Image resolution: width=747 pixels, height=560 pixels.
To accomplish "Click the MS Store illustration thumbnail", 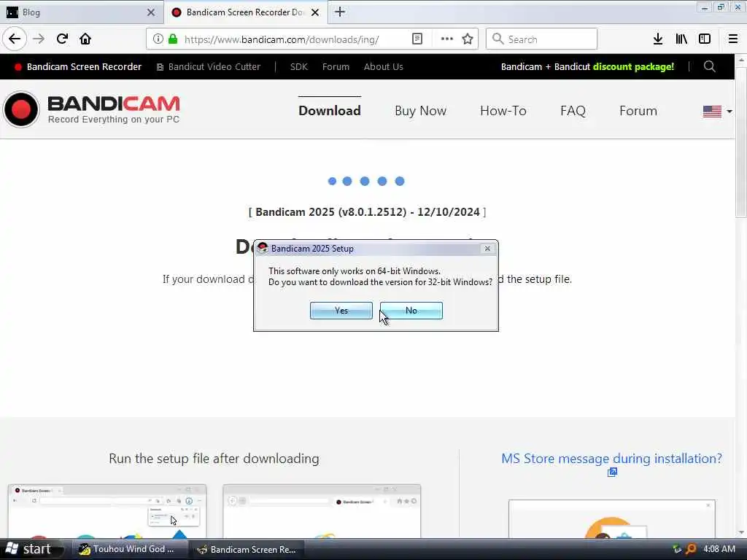I will click(x=612, y=519).
